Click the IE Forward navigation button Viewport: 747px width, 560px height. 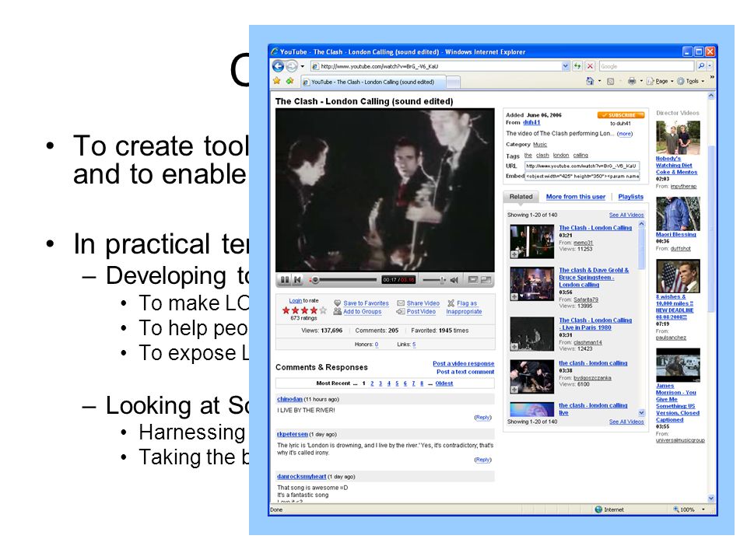pos(292,66)
